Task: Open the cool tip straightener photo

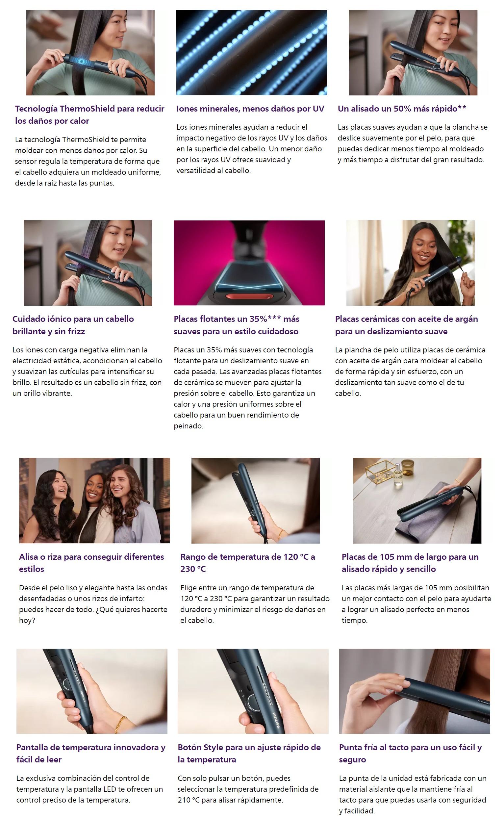Action: [x=414, y=691]
